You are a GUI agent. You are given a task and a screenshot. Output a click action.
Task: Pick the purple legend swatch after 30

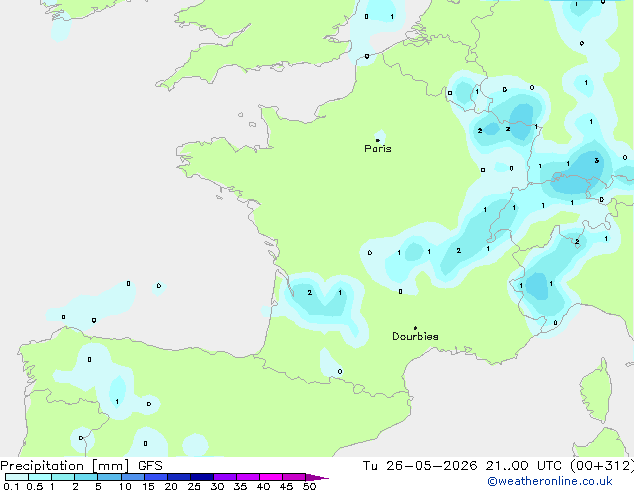point(225,477)
